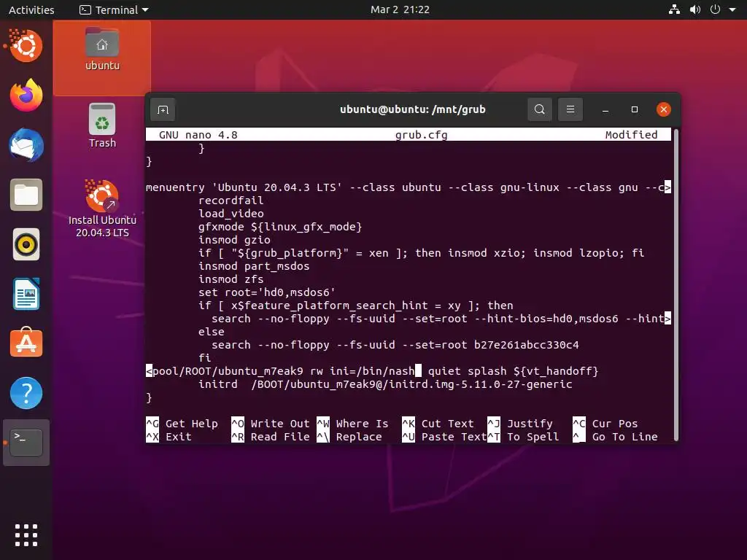The image size is (747, 560).
Task: Click the Modified status in nano header
Action: [x=631, y=135]
